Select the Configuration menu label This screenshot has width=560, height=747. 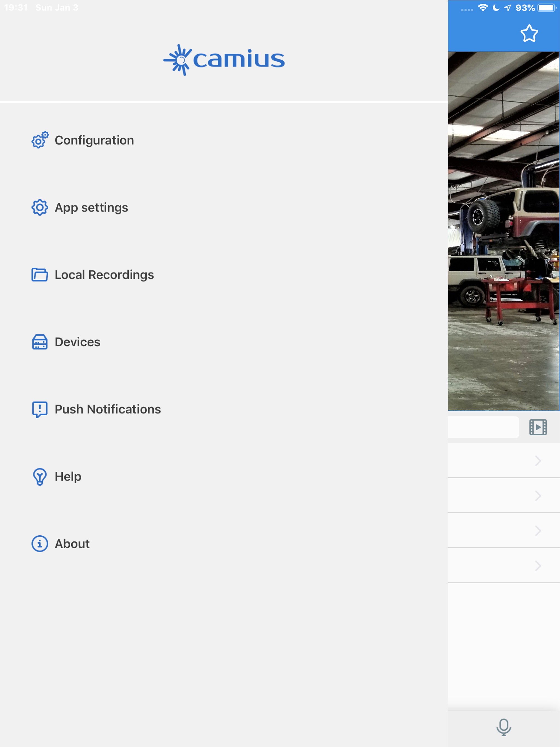click(94, 140)
